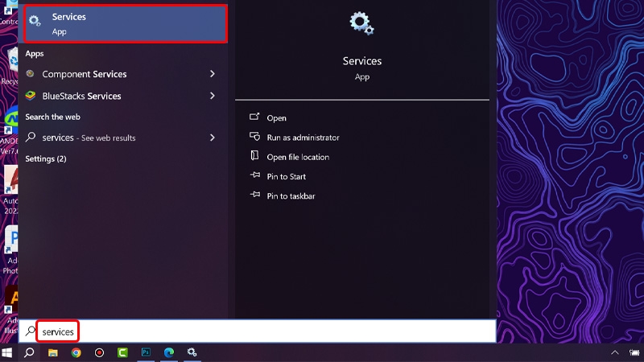
Task: Launch Google Chrome from the taskbar
Action: click(x=76, y=352)
